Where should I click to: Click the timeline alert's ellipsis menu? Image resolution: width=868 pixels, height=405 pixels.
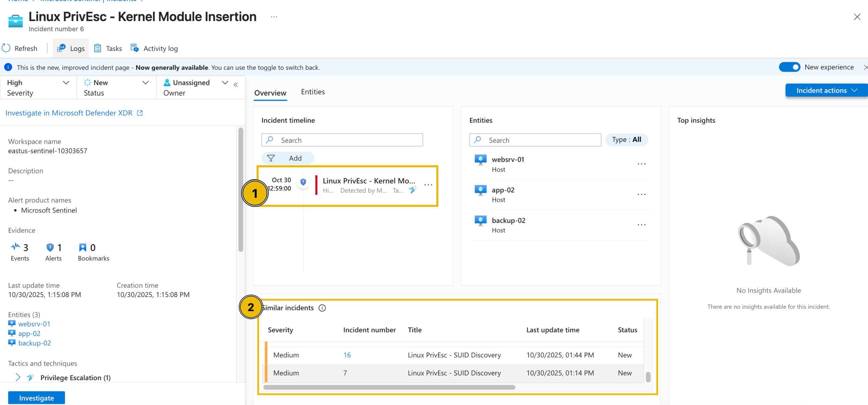pyautogui.click(x=428, y=185)
